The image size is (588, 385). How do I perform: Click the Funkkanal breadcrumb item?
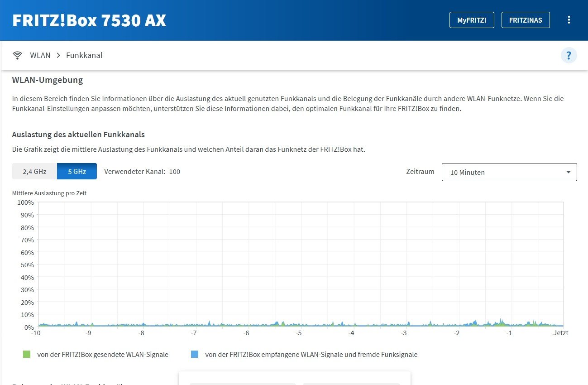84,55
